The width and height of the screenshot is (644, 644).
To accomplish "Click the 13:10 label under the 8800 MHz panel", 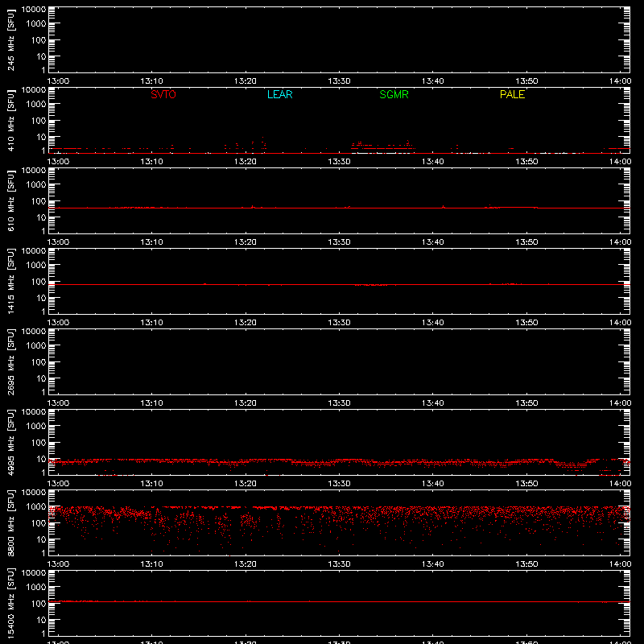I will click(x=152, y=564).
